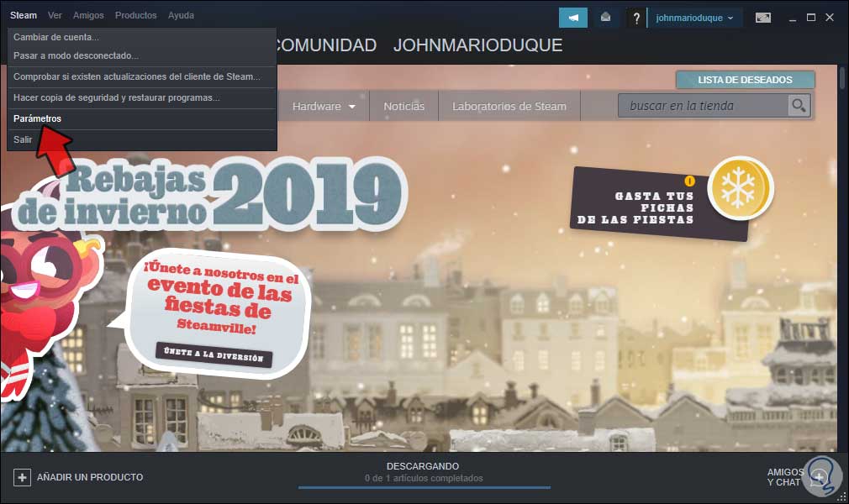The image size is (849, 504).
Task: Open the Ayuda menu
Action: pos(181,15)
